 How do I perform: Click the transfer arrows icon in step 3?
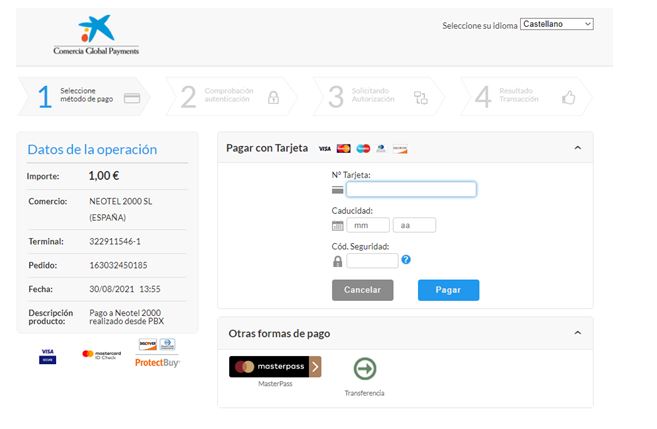coord(421,98)
